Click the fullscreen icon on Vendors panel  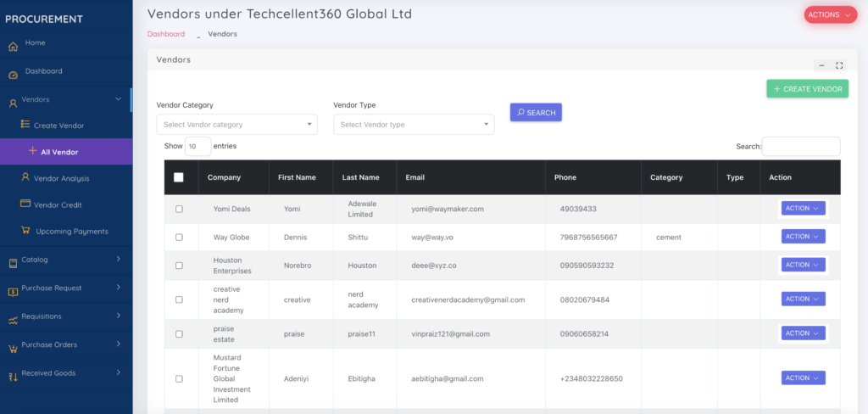839,65
